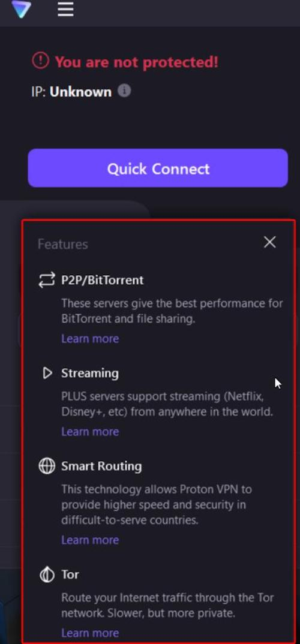
Task: Click the IP info icon
Action: [125, 91]
